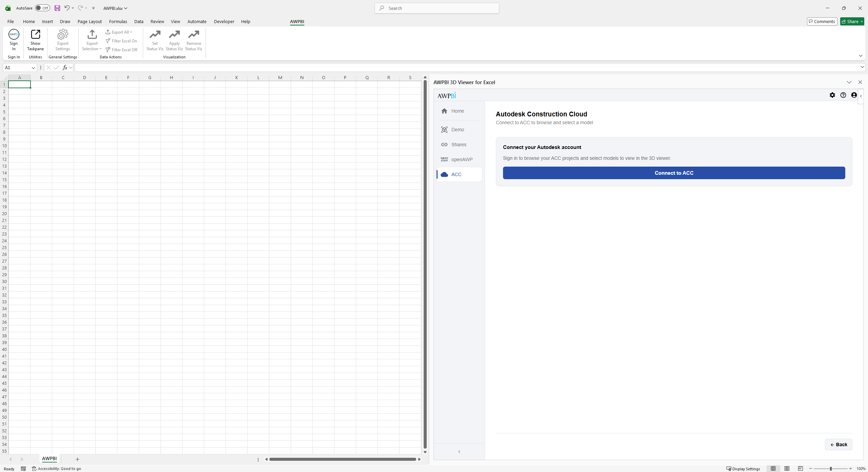The height and width of the screenshot is (472, 868).
Task: Collapse the AWPBI sidebar navigation
Action: click(459, 451)
